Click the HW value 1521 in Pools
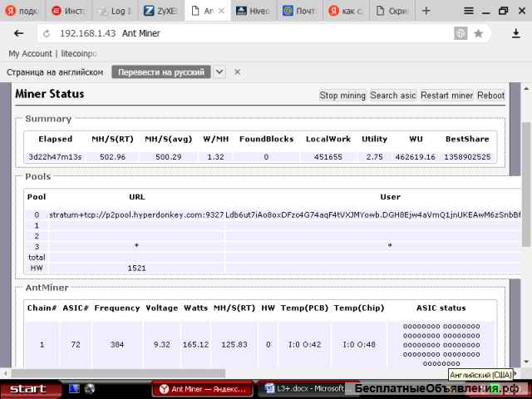532x399 pixels. coord(136,268)
